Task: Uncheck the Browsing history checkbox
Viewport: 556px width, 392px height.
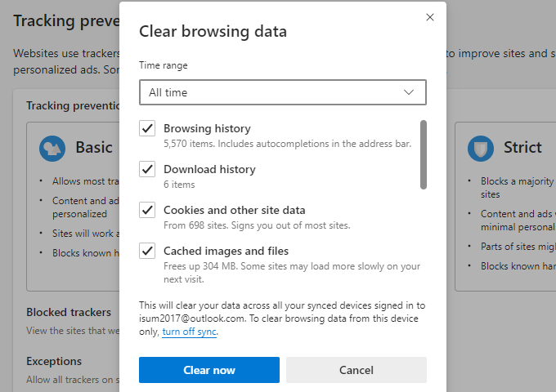Action: coord(147,128)
